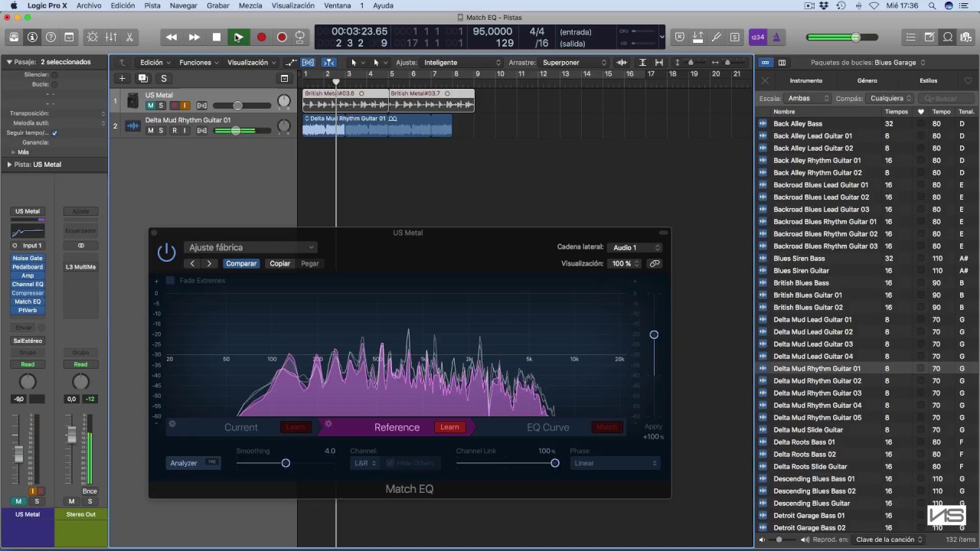Open the Visualización 100 % dropdown in Match EQ
Viewport: 980px width, 551px height.
pyautogui.click(x=625, y=263)
